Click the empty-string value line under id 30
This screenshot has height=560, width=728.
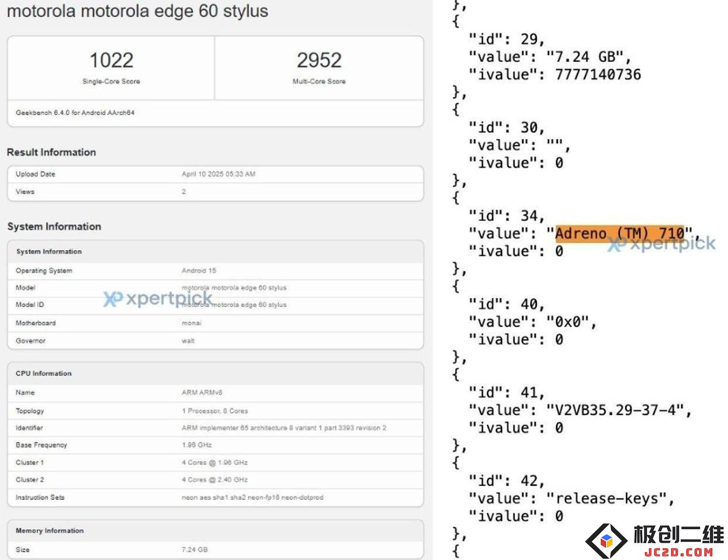click(519, 145)
